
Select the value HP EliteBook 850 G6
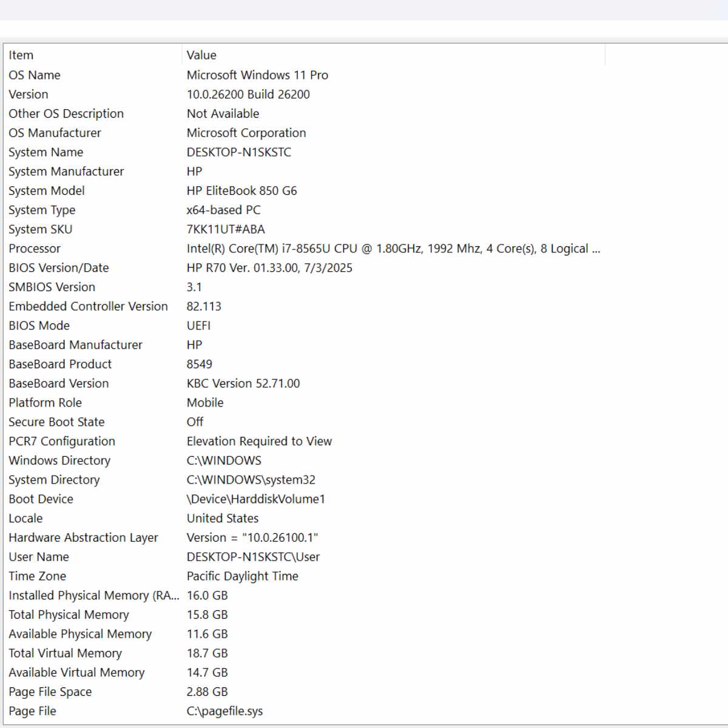[242, 191]
